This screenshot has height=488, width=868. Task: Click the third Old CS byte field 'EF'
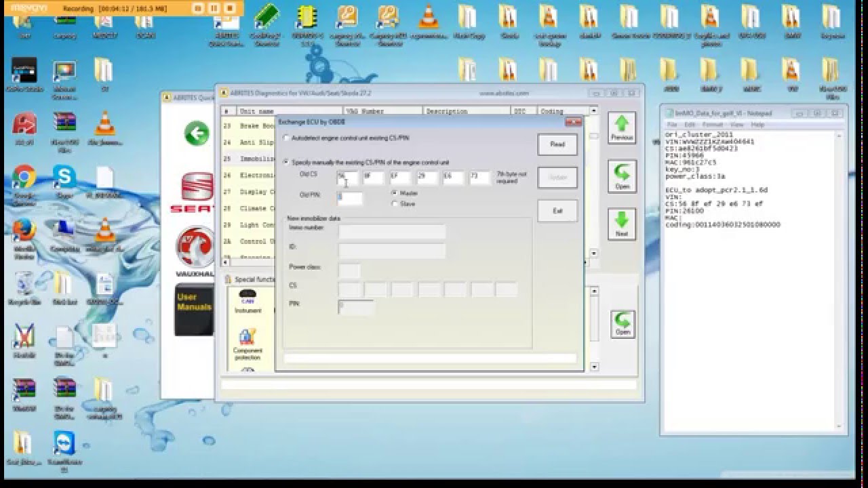(400, 178)
